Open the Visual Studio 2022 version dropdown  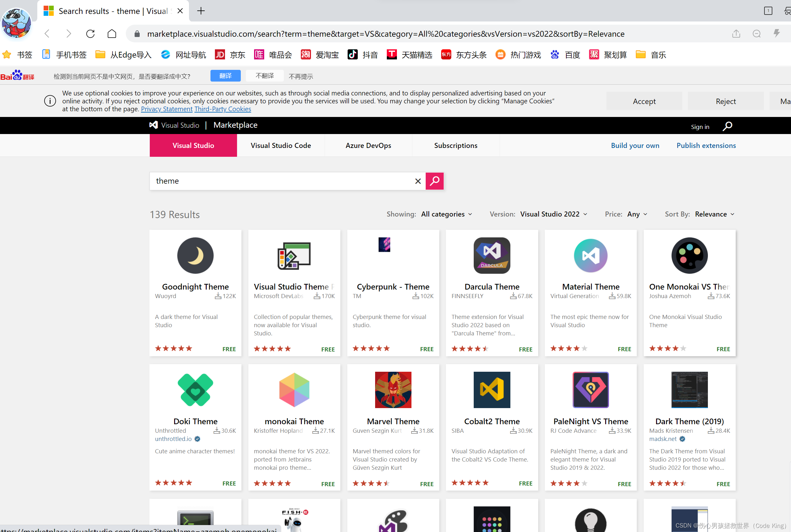tap(553, 214)
